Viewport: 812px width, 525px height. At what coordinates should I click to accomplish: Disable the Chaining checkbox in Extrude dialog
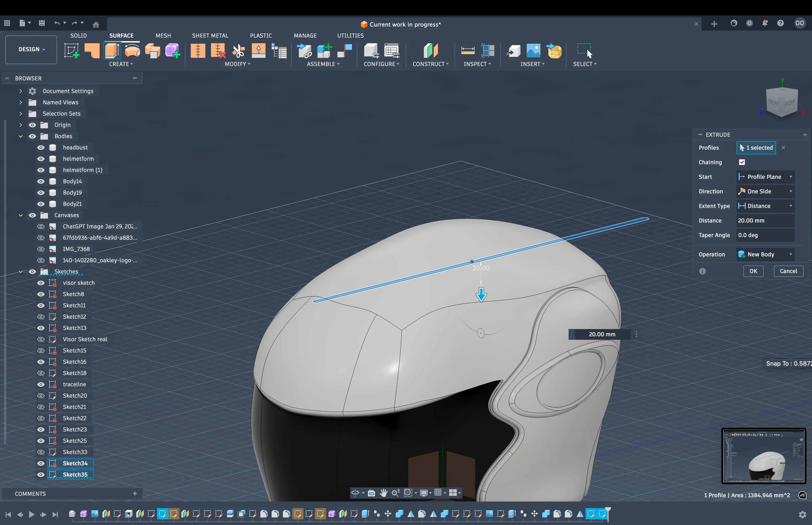tap(742, 162)
